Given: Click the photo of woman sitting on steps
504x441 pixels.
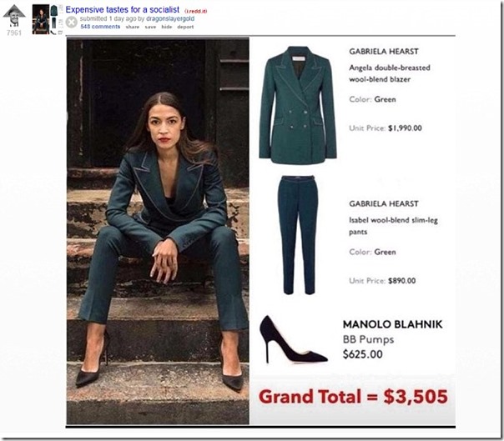Looking at the screenshot, I should 158,231.
